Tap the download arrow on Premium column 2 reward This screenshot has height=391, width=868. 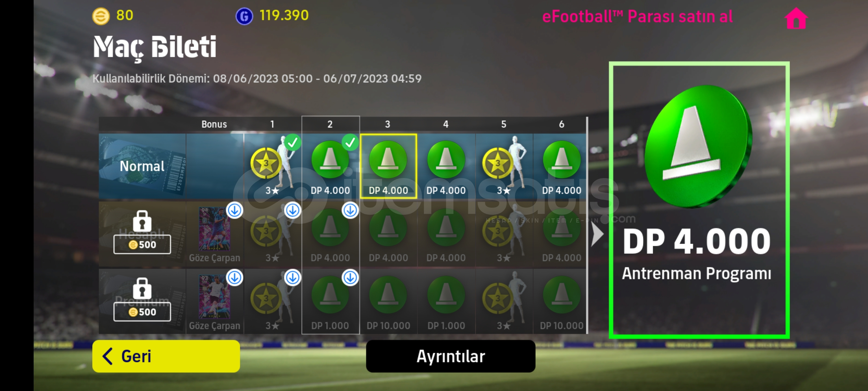(x=350, y=278)
